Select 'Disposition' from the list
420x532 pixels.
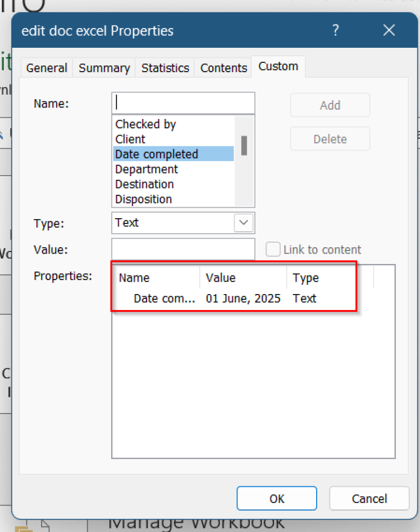click(143, 199)
